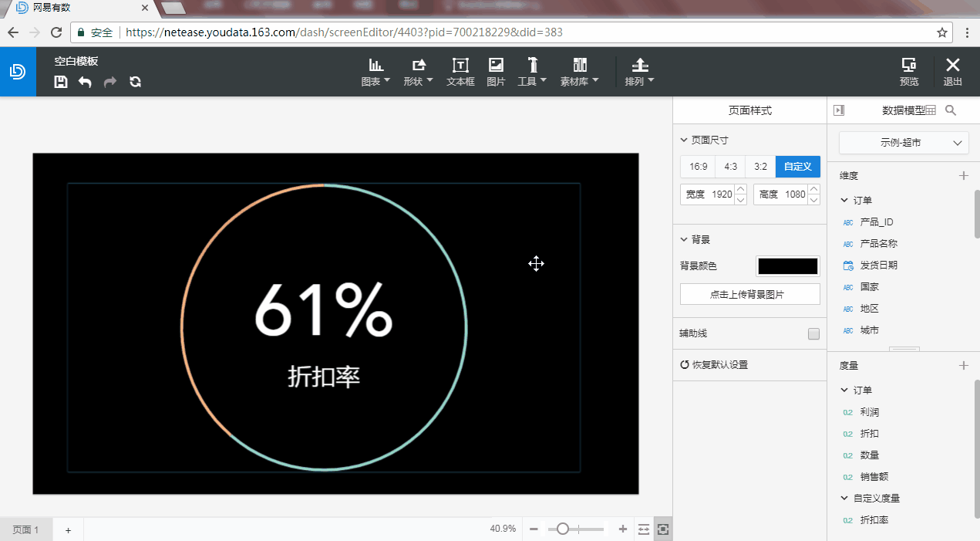Click the browser address bar URL
This screenshot has height=541, width=980.
tap(344, 32)
